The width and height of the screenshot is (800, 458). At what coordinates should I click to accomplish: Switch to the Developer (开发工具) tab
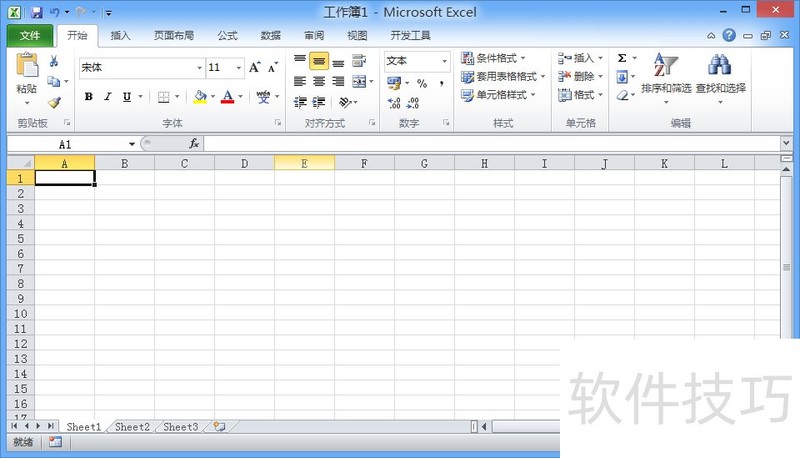tap(410, 36)
